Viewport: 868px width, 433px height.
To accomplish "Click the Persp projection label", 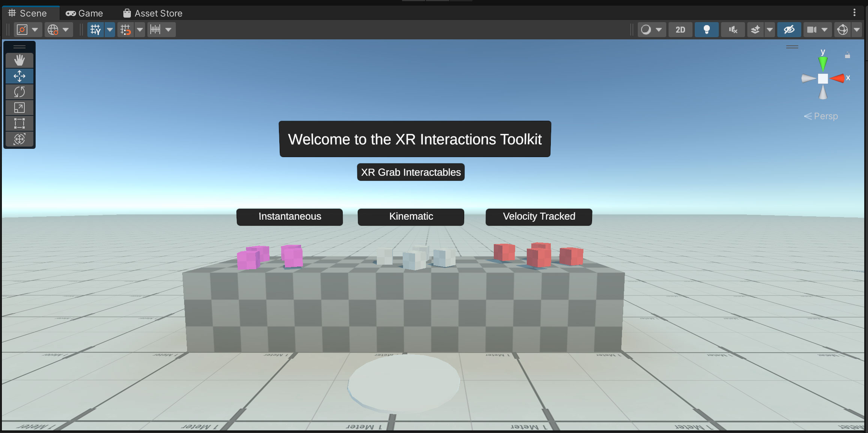I will tap(825, 116).
